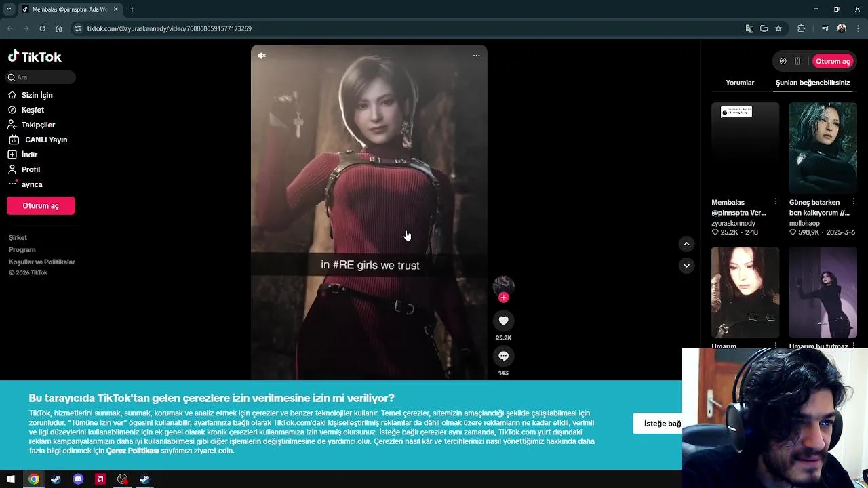This screenshot has height=488, width=868.
Task: Open the browser extensions puzzle icon
Action: tap(802, 28)
